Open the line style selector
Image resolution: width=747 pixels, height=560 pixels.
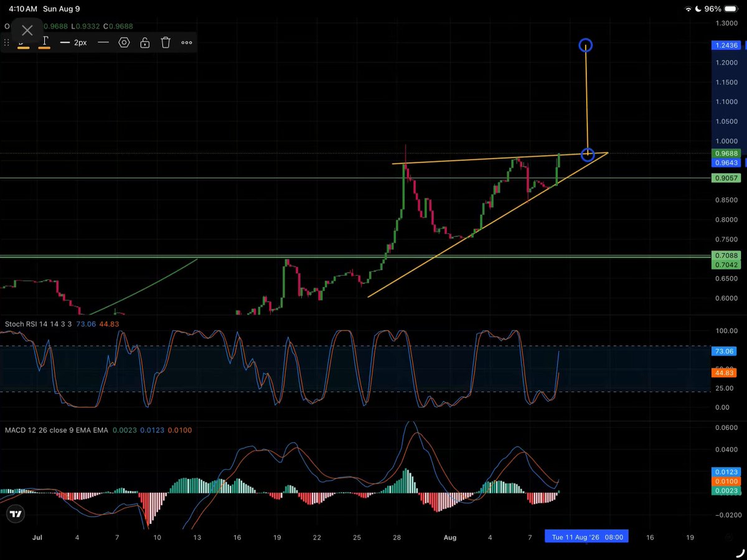click(x=103, y=42)
